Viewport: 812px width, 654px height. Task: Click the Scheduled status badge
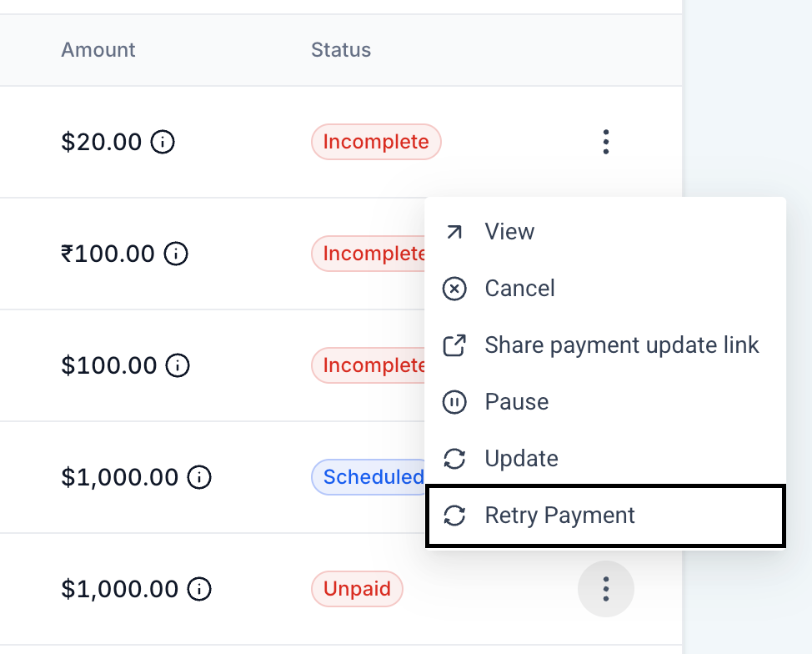(368, 477)
